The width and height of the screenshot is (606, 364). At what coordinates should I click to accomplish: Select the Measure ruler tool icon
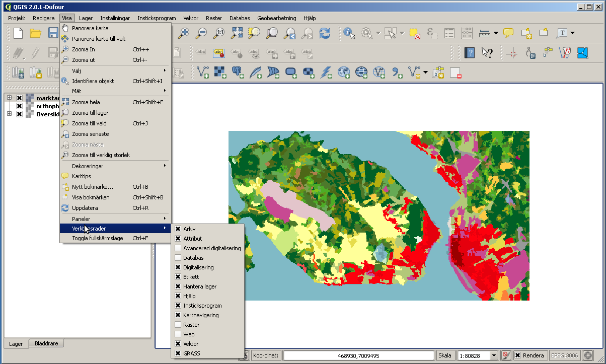[x=485, y=33]
